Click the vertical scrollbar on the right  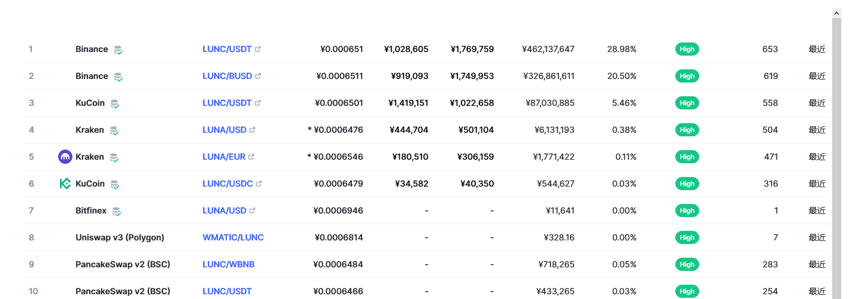[x=837, y=155]
